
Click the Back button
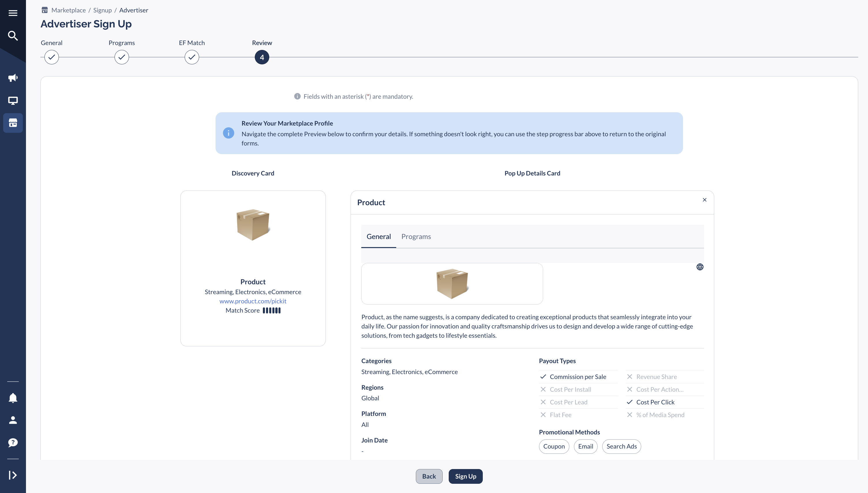429,477
